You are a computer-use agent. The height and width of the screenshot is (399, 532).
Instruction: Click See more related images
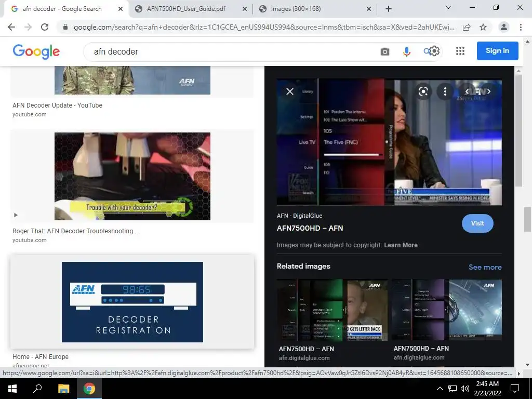(485, 267)
